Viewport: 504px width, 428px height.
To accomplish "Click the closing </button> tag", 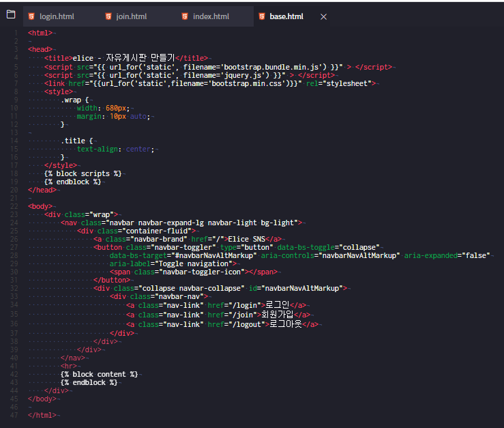I will coord(112,280).
